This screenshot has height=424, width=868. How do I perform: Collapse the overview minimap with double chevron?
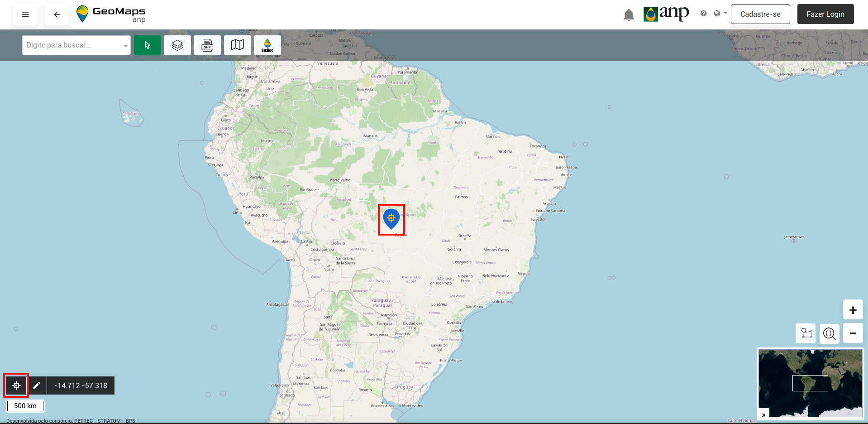coord(763,414)
